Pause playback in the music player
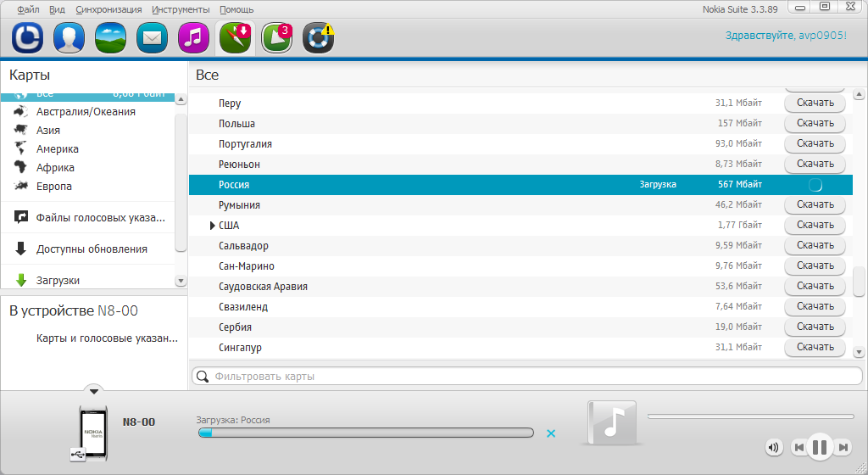 [x=820, y=446]
